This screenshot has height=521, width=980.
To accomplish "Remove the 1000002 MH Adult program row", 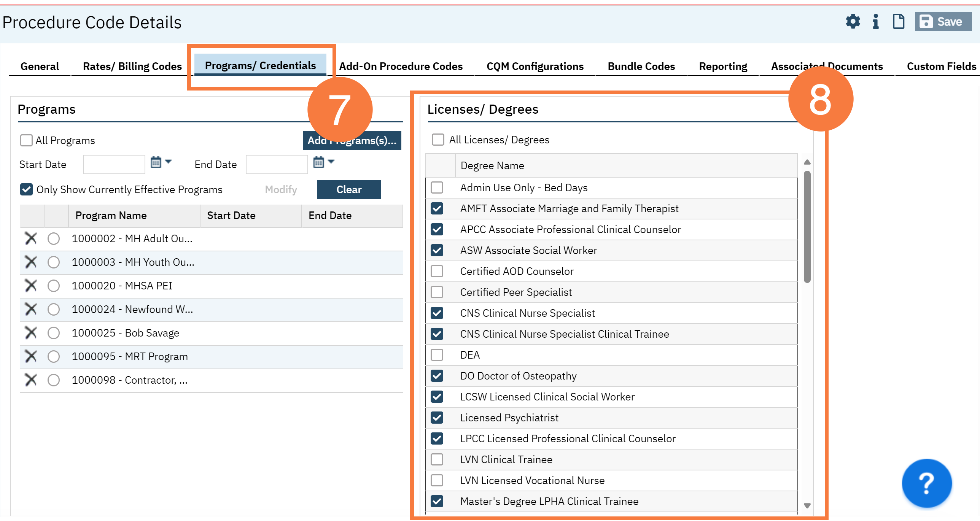I will point(31,238).
